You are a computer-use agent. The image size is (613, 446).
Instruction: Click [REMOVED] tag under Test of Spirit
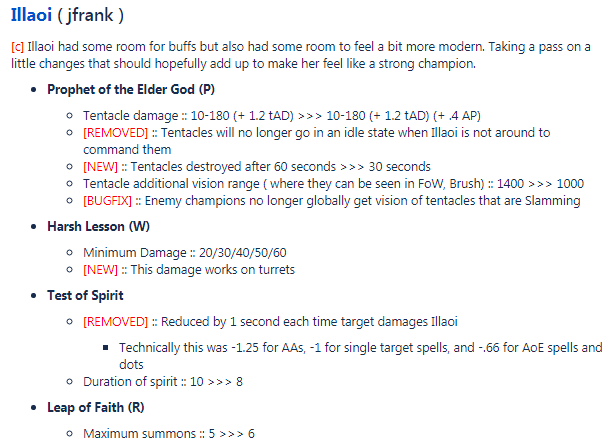point(115,321)
